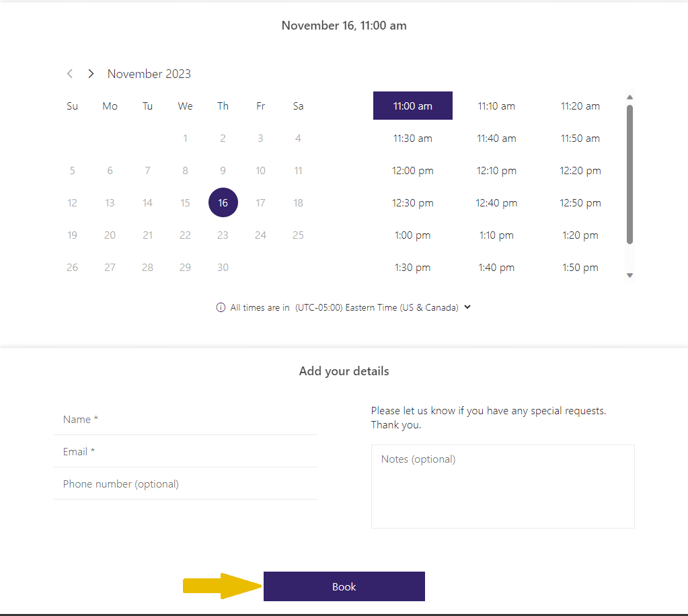Pick the 12:10 pm time slot
688x616 pixels.
496,171
